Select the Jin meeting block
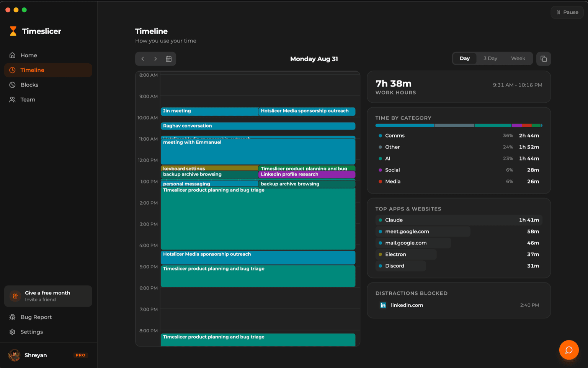The width and height of the screenshot is (588, 368). [x=209, y=111]
